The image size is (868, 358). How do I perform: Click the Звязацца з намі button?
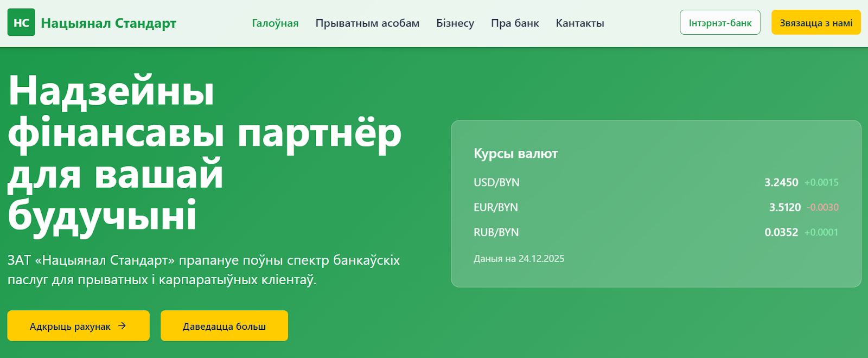click(815, 23)
